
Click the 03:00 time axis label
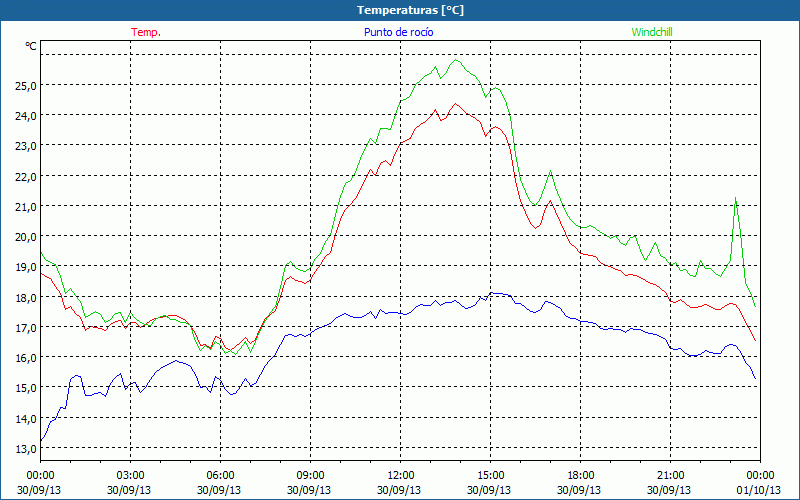(x=131, y=476)
